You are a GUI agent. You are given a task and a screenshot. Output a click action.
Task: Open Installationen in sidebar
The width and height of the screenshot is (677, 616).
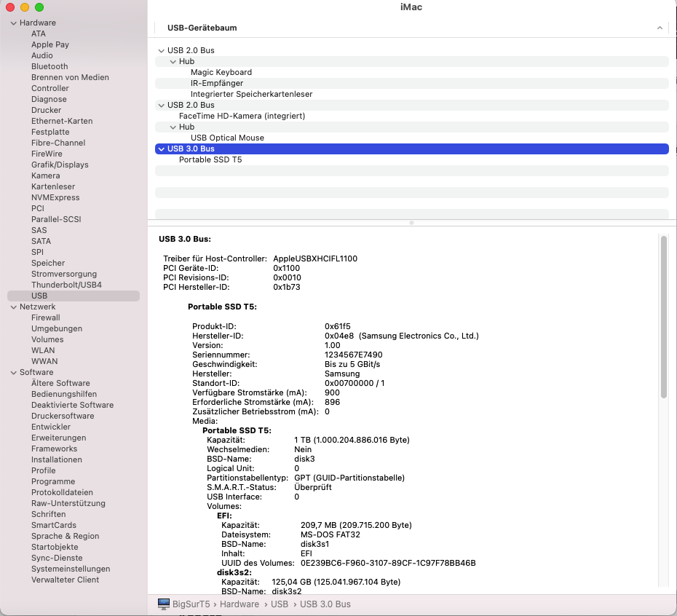point(57,459)
